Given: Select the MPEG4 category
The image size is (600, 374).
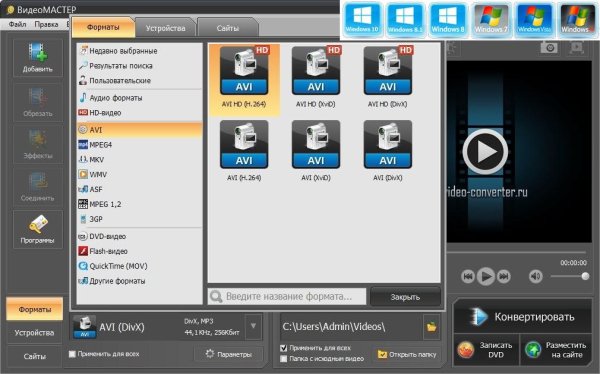Looking at the screenshot, I should (x=139, y=145).
